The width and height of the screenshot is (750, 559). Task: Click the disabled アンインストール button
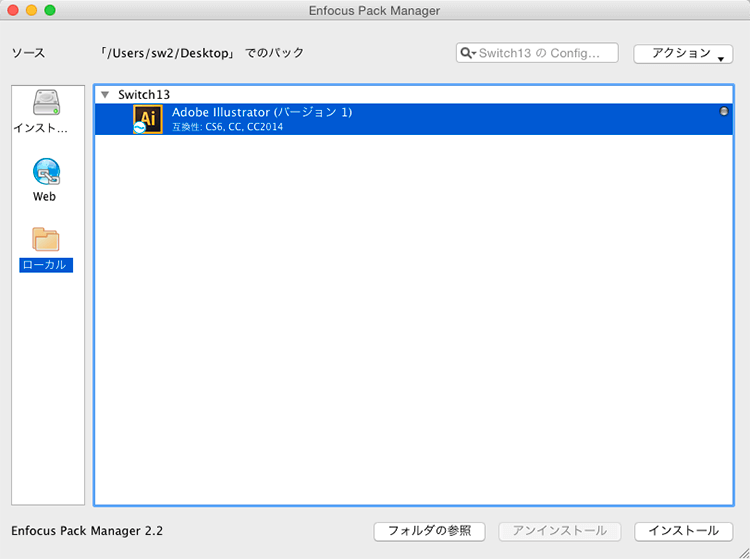click(x=560, y=531)
